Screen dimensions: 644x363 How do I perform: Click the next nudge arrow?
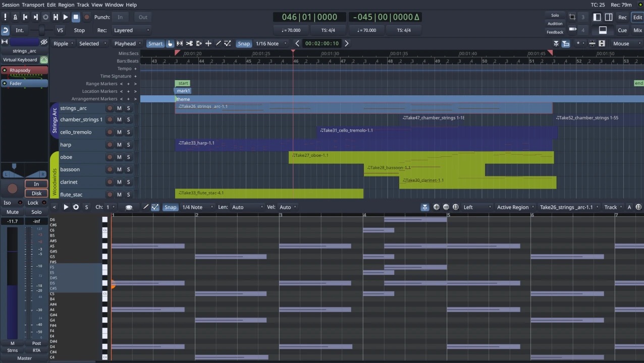tap(347, 43)
